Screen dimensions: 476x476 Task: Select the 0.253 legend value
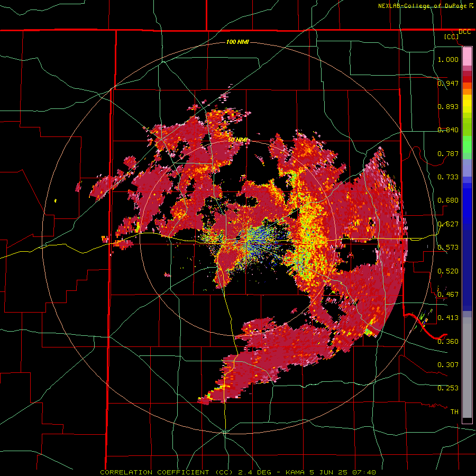(448, 388)
